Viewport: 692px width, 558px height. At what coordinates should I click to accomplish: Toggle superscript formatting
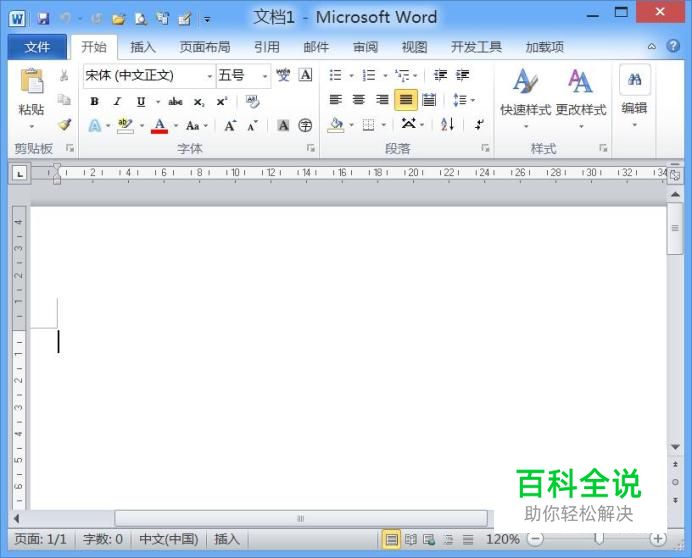[222, 101]
